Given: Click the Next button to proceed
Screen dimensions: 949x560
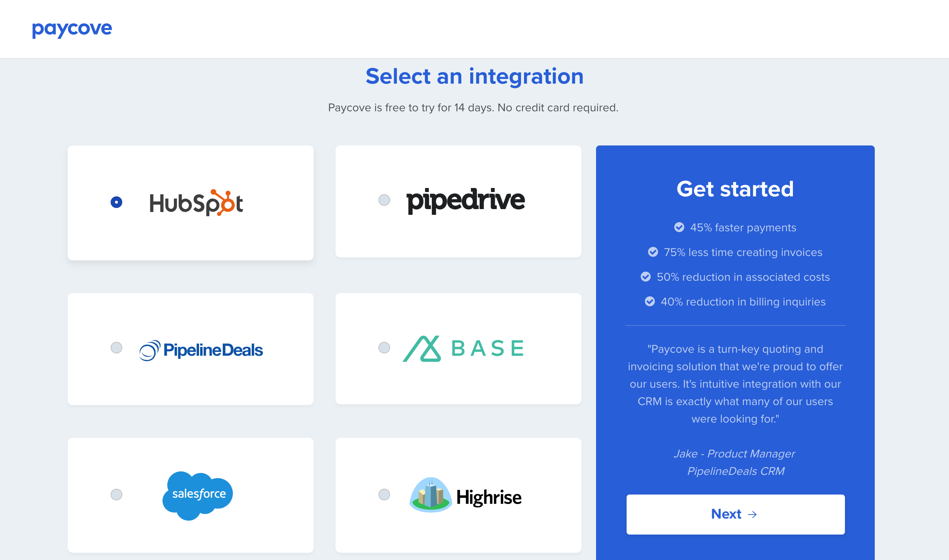Looking at the screenshot, I should point(735,513).
